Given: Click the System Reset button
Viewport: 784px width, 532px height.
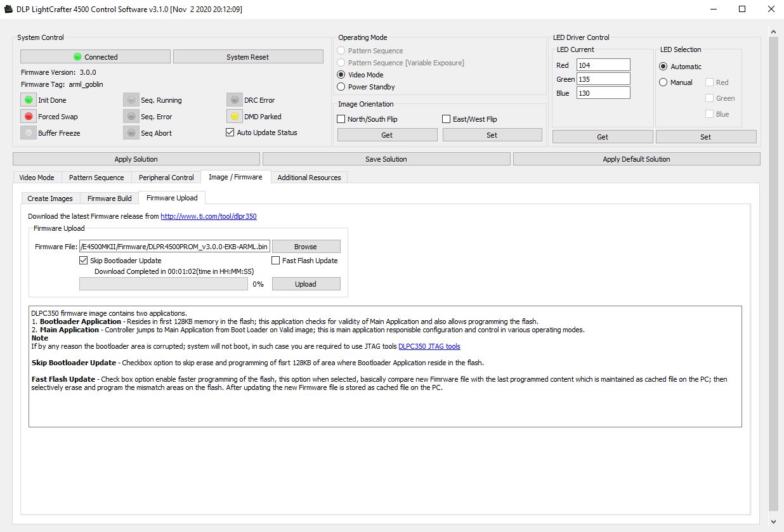Looking at the screenshot, I should point(248,57).
